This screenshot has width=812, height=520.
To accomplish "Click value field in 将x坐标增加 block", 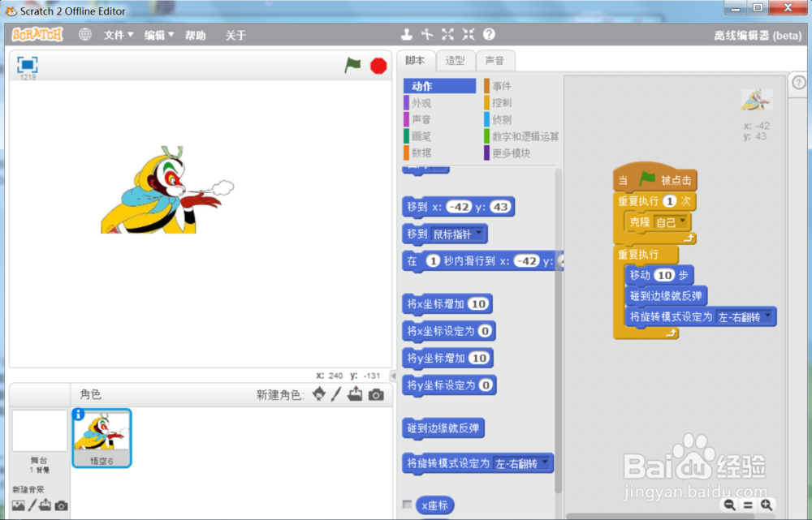I will [478, 304].
